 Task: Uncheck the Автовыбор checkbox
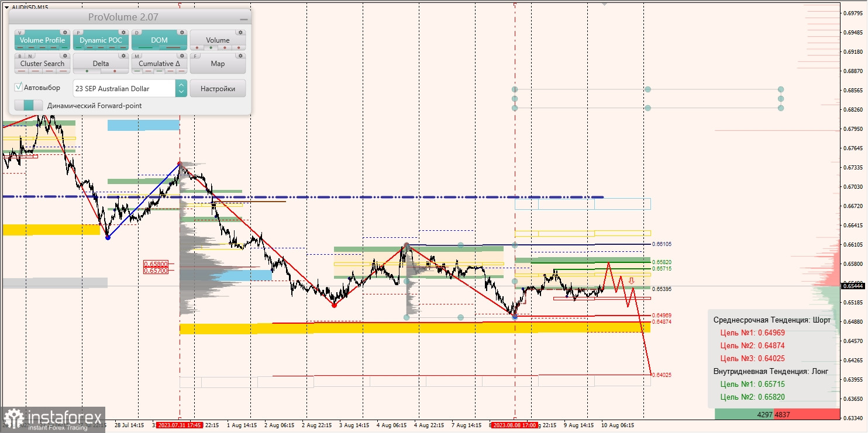point(19,87)
